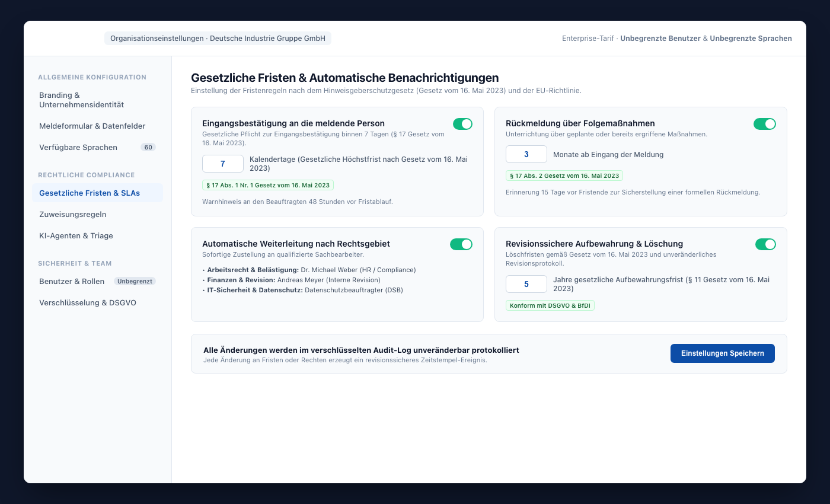The width and height of the screenshot is (830, 504).
Task: Click the Monate field showing 3
Action: (526, 154)
